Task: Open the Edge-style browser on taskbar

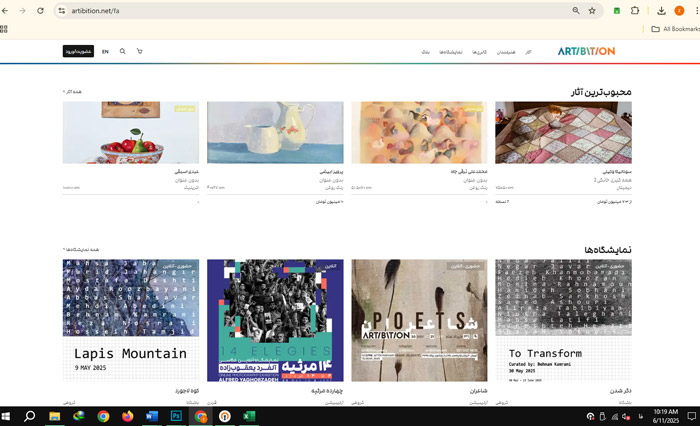Action: click(79, 416)
